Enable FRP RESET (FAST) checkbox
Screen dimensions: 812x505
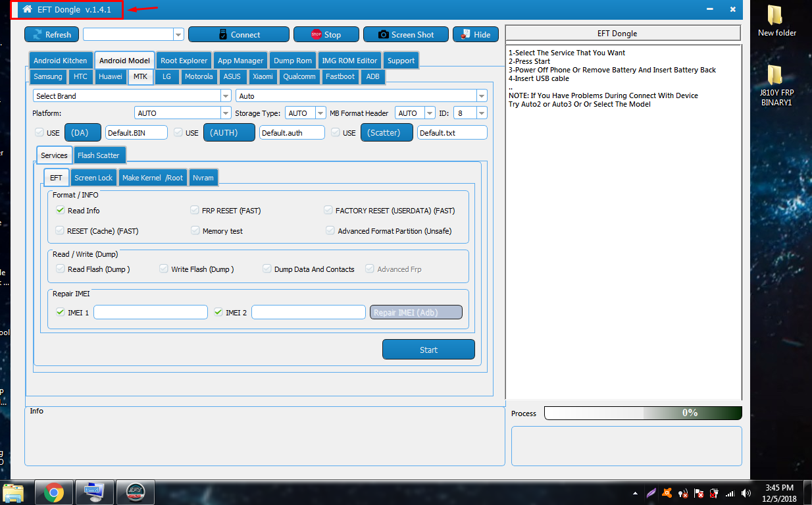point(195,211)
